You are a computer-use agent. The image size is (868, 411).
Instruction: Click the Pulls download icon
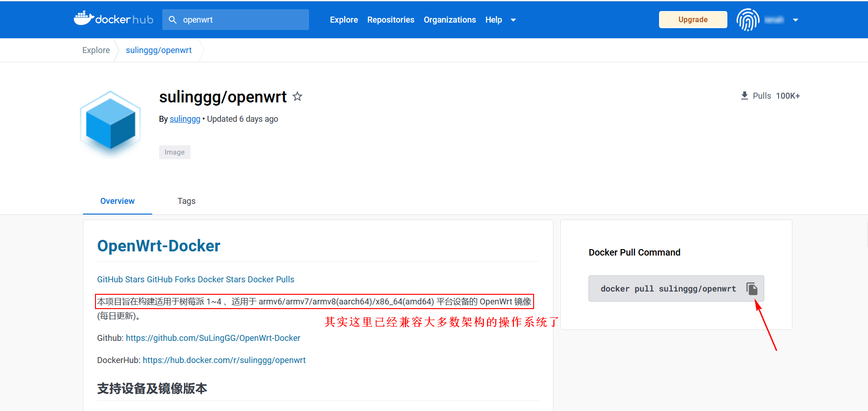(744, 95)
